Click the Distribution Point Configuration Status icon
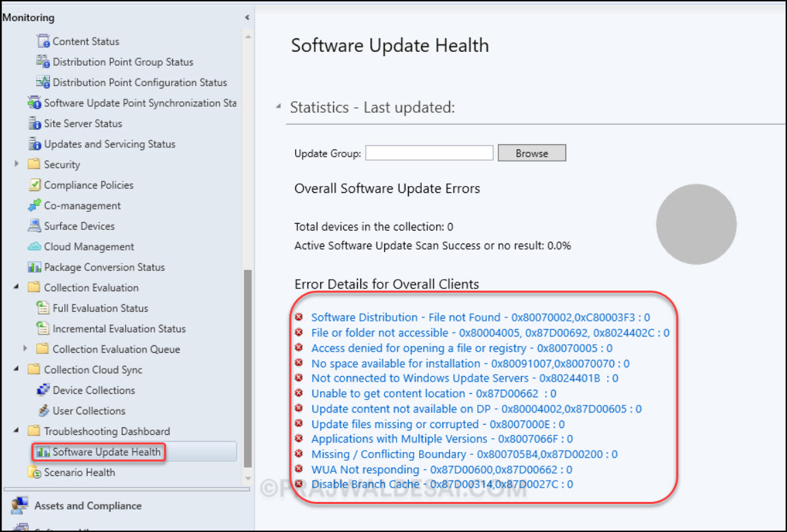787x532 pixels. [43, 82]
